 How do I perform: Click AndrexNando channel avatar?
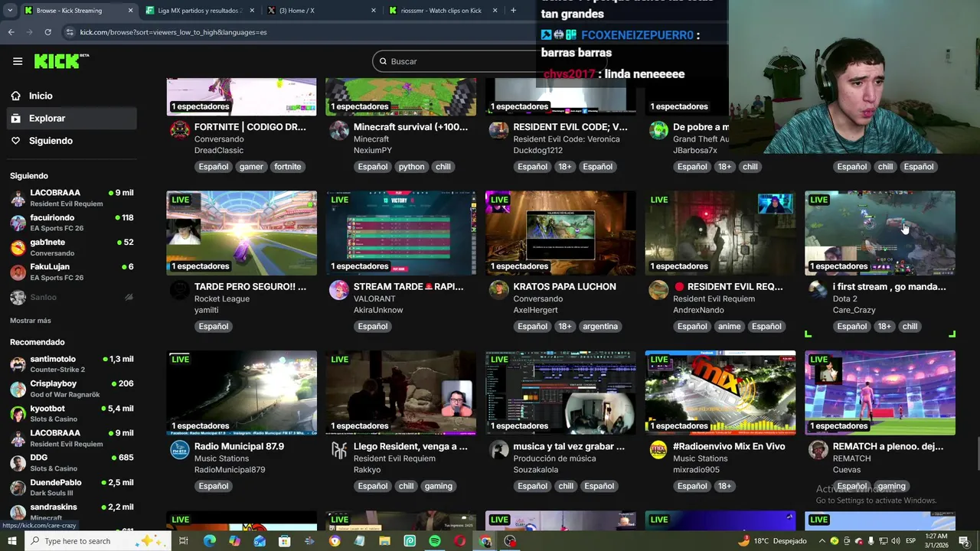coord(658,290)
